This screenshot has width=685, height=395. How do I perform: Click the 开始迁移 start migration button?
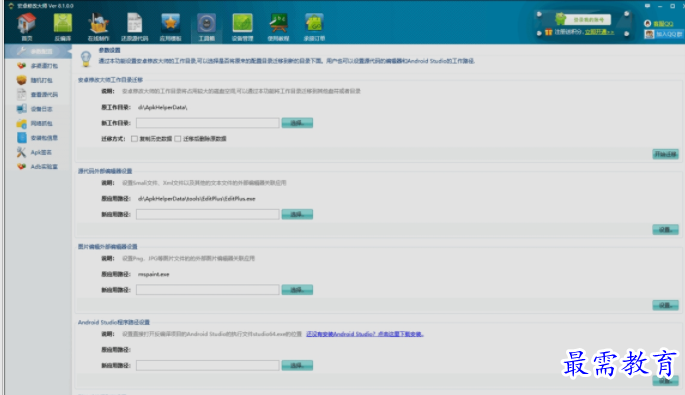(665, 154)
